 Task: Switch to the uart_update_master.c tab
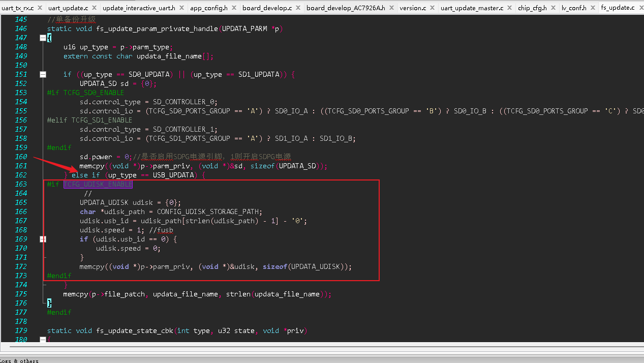(x=472, y=8)
